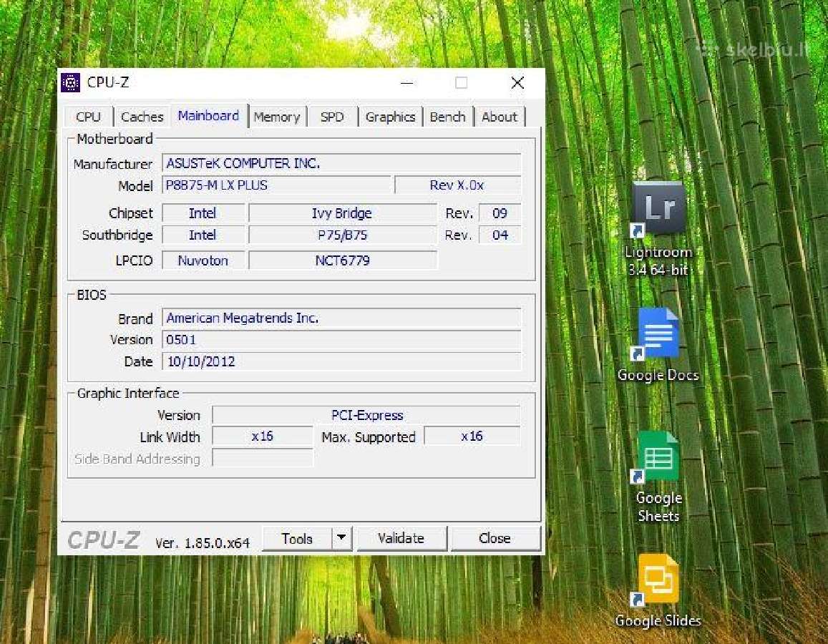Click the BIOS brand American Megatrends Inc.

[341, 318]
